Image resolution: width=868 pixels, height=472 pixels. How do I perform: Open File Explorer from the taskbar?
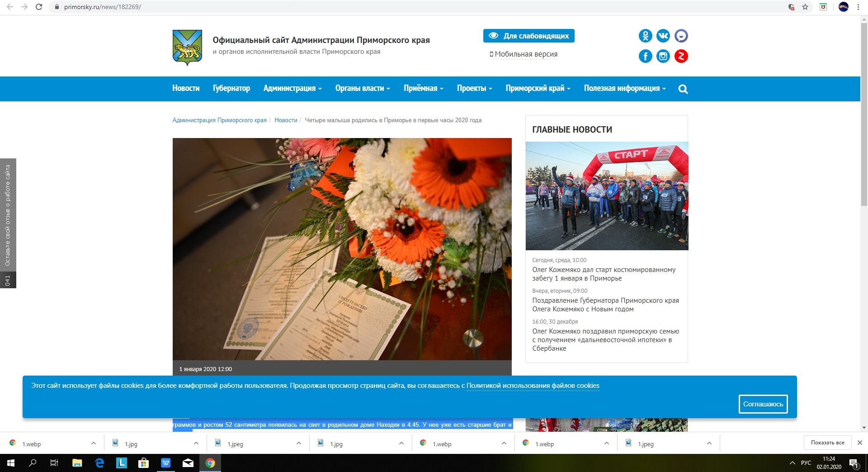[77, 463]
